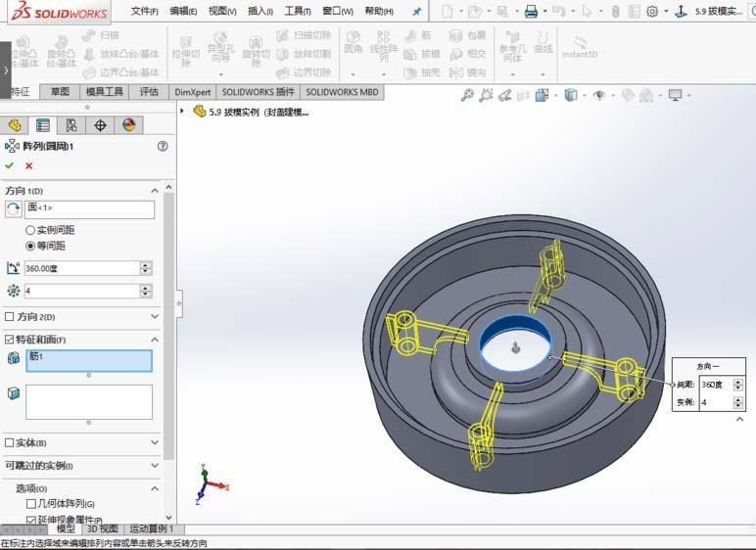Open DimXpertManager tab icon
This screenshot has width=756, height=550.
pos(100,125)
